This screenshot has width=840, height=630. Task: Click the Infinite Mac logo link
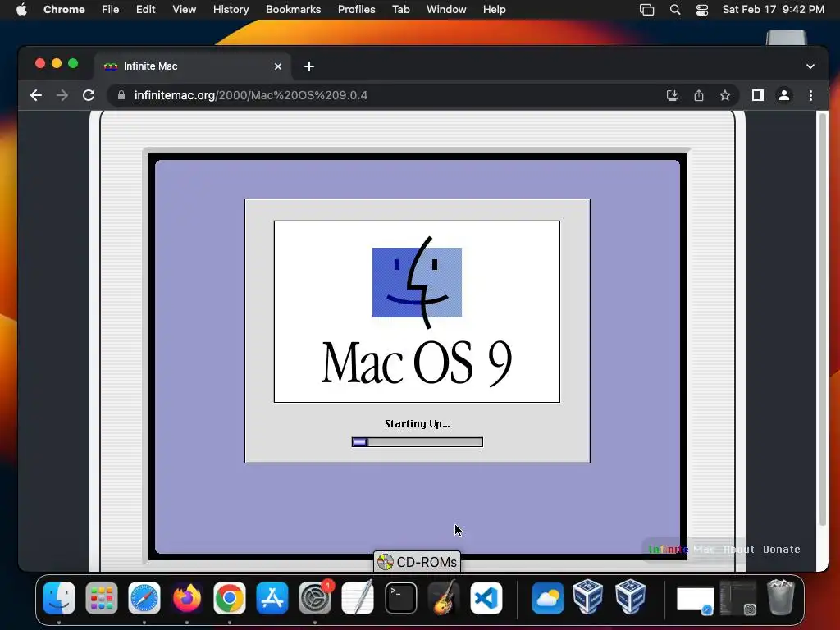[682, 549]
